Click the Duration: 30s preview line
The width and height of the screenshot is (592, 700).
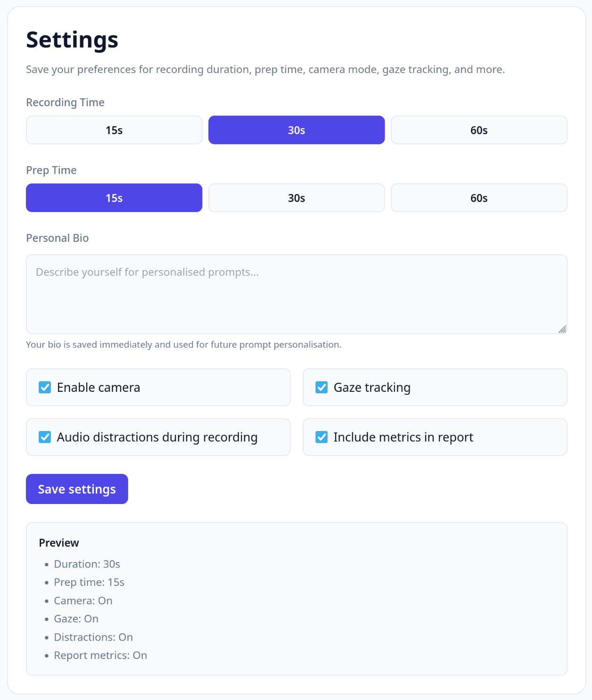87,564
